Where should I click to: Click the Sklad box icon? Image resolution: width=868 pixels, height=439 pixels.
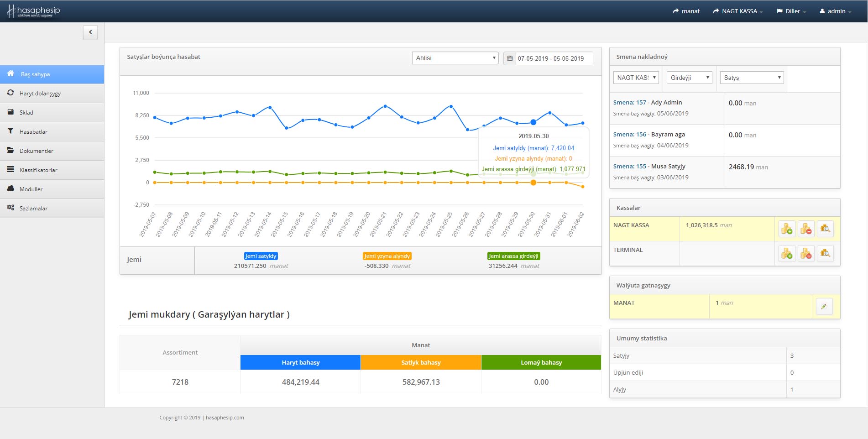pos(10,112)
